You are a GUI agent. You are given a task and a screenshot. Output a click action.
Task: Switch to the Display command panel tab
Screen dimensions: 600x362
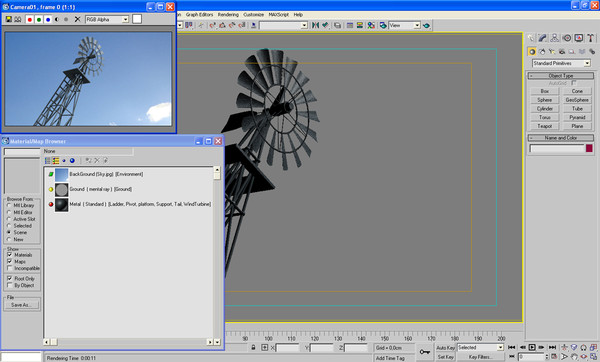click(579, 38)
